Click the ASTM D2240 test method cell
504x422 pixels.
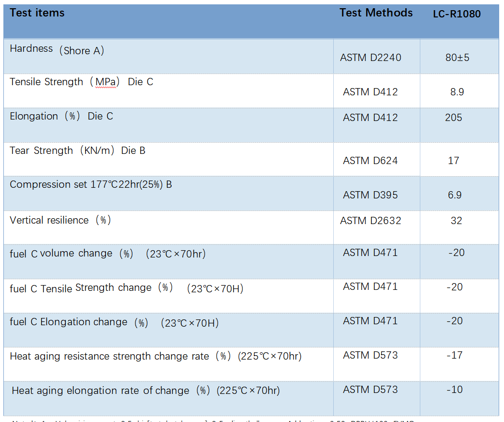point(371,58)
